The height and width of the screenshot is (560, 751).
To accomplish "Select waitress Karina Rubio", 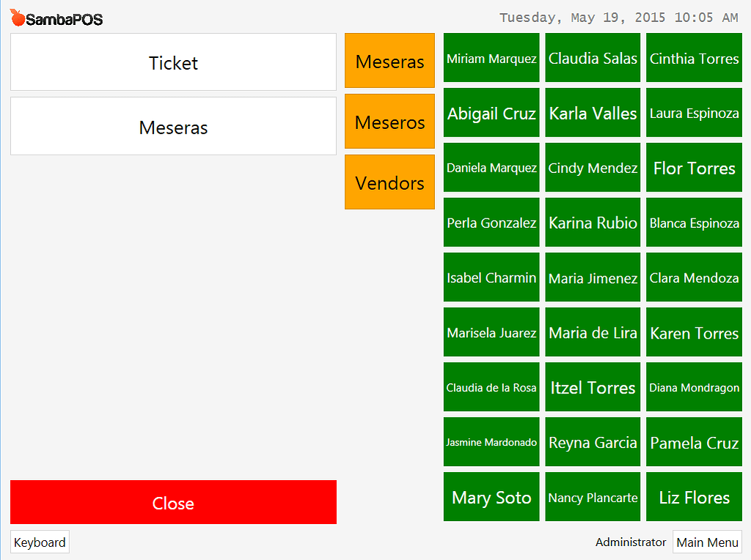I will click(x=592, y=222).
